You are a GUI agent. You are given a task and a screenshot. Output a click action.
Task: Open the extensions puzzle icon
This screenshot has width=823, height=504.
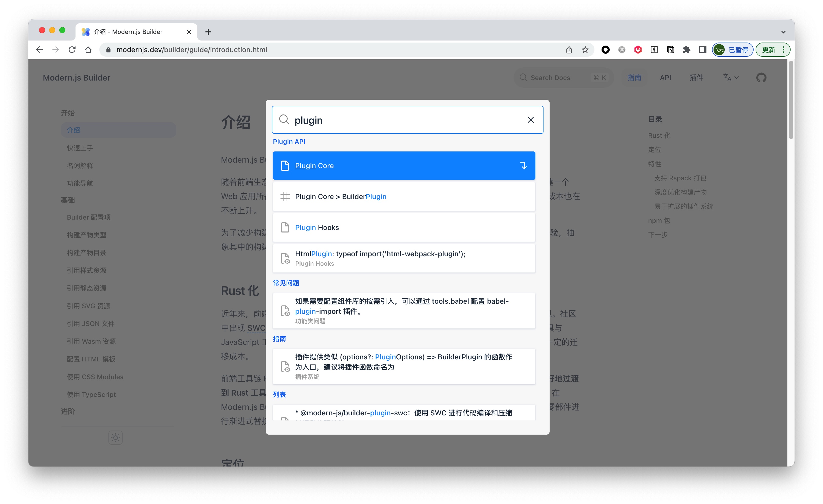(687, 50)
